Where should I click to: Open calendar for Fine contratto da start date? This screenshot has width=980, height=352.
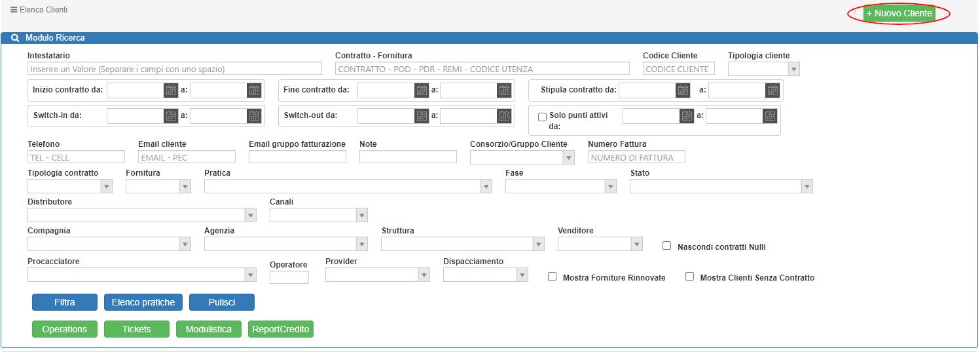[422, 90]
